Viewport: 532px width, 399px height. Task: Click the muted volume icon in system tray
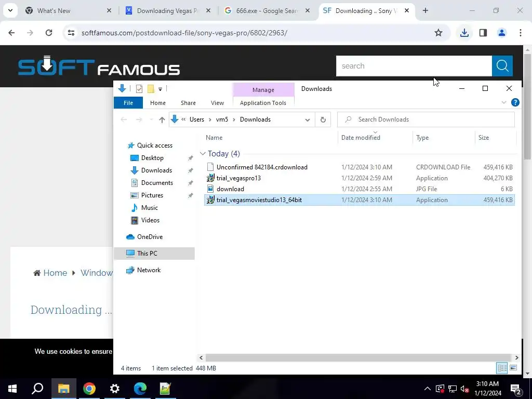464,389
